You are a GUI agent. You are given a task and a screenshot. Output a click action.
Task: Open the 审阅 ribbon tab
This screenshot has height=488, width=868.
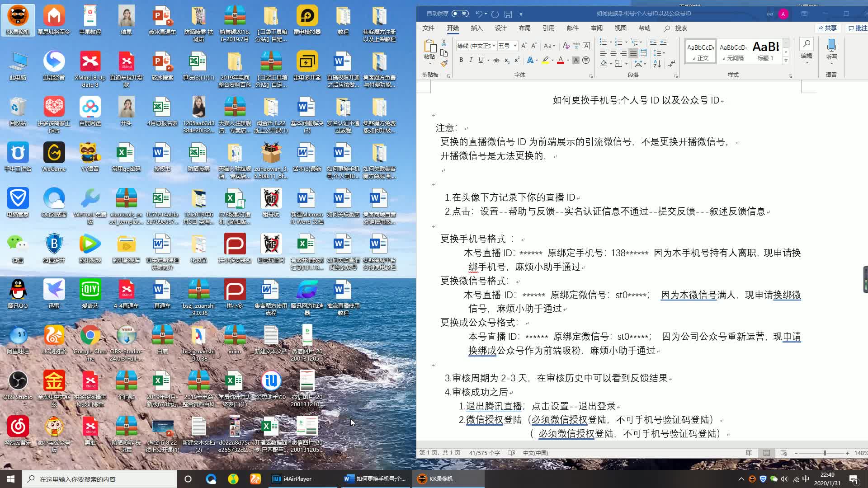pos(597,28)
